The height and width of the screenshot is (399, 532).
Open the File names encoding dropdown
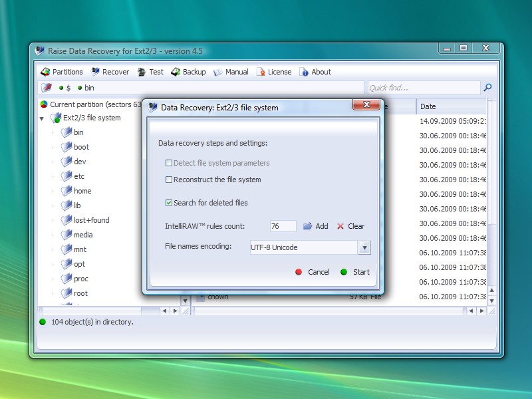coord(364,247)
